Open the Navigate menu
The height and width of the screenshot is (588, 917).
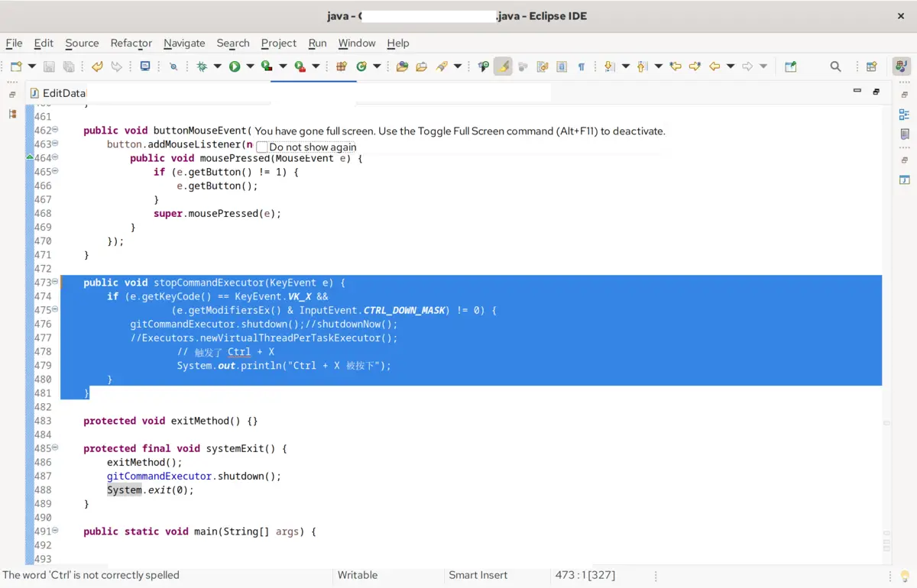click(184, 43)
